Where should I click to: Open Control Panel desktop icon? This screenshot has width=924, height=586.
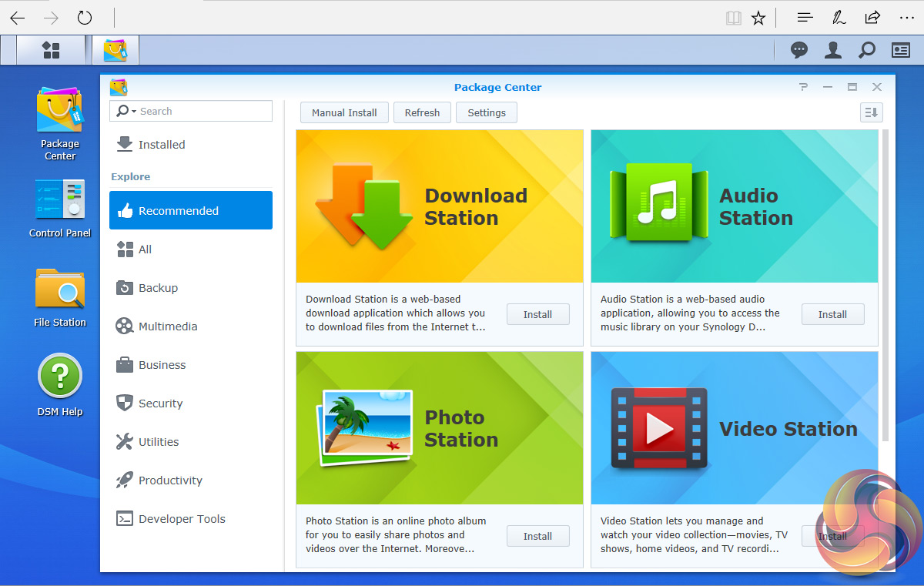coord(60,200)
